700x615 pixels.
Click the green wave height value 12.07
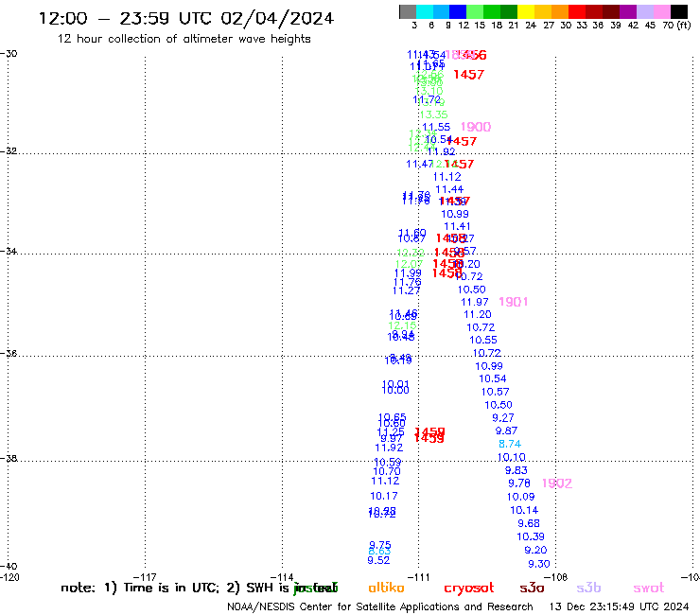tap(409, 264)
